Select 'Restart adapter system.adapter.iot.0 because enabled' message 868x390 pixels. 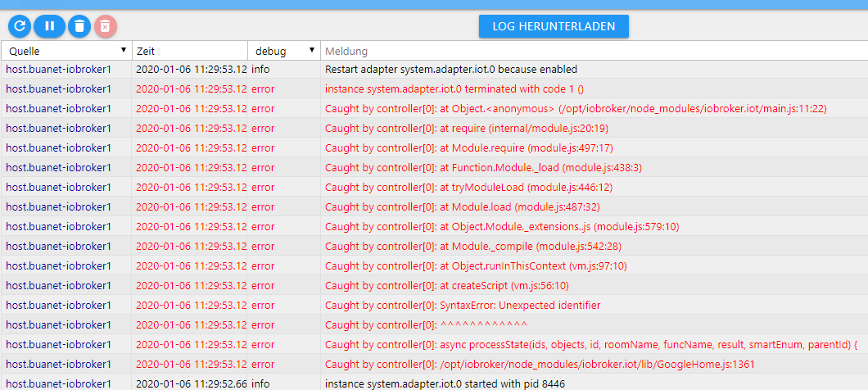coord(451,70)
